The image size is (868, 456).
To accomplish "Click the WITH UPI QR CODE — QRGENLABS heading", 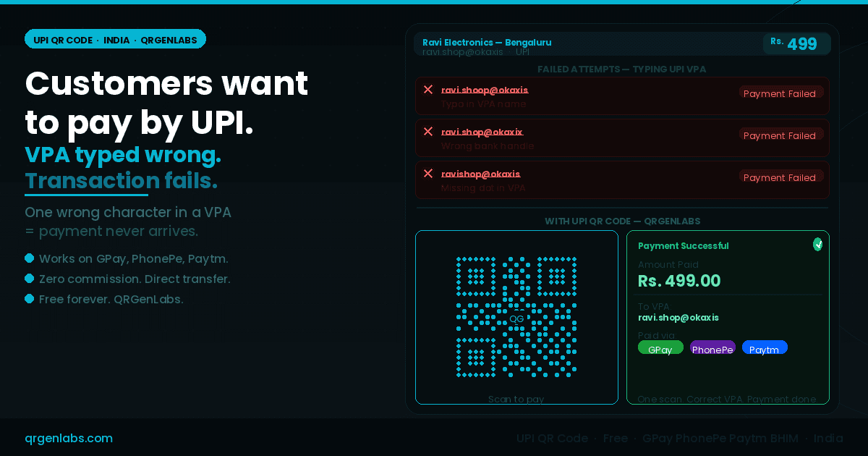I will pos(622,221).
